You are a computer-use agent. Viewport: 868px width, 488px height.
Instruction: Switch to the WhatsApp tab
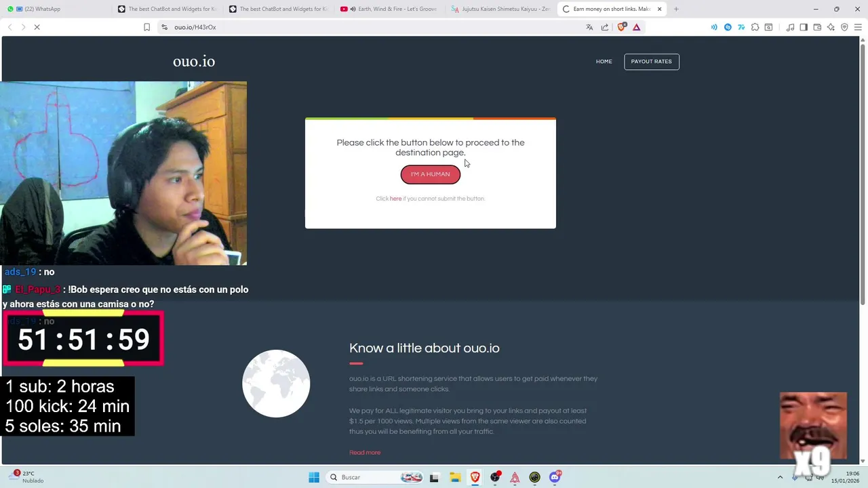pos(56,9)
